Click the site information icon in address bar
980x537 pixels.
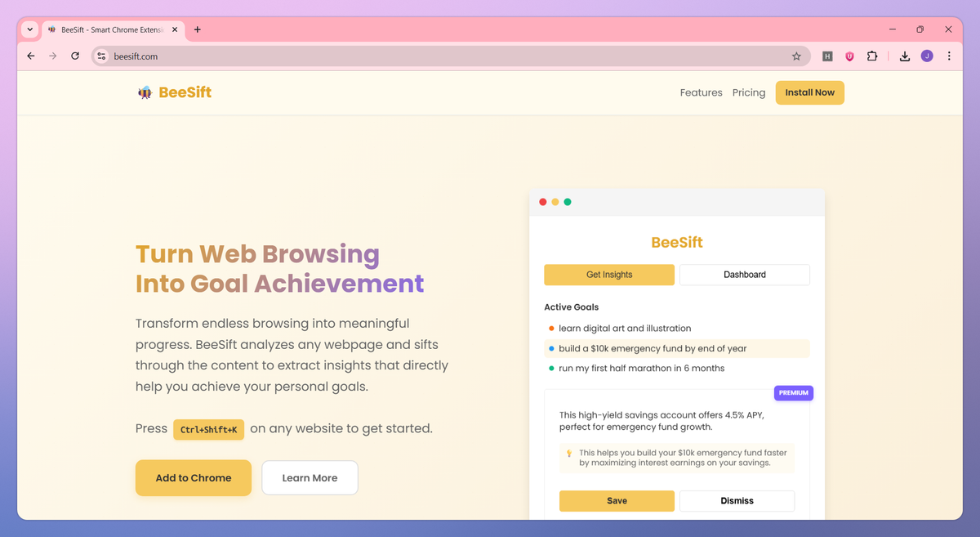coord(101,56)
